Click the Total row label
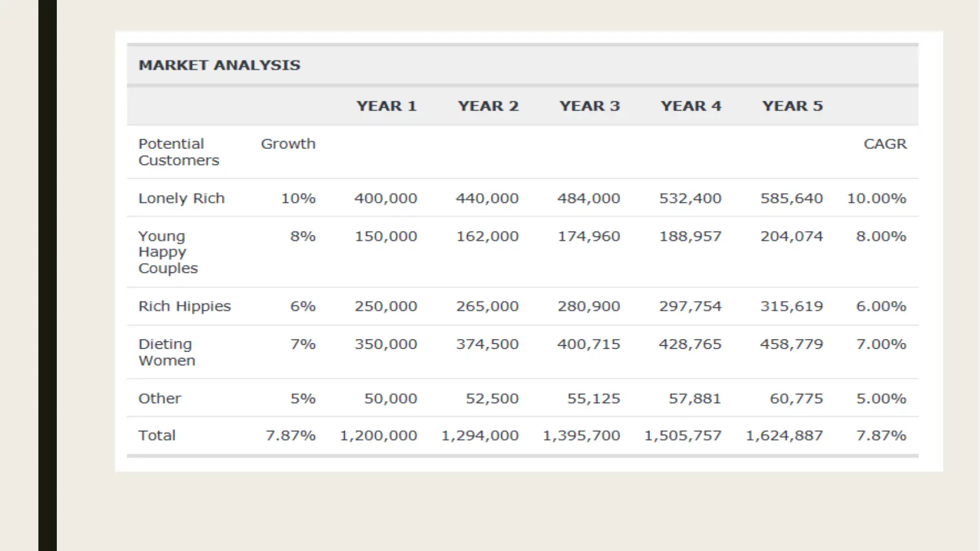Viewport: 980px width, 551px height. (157, 435)
